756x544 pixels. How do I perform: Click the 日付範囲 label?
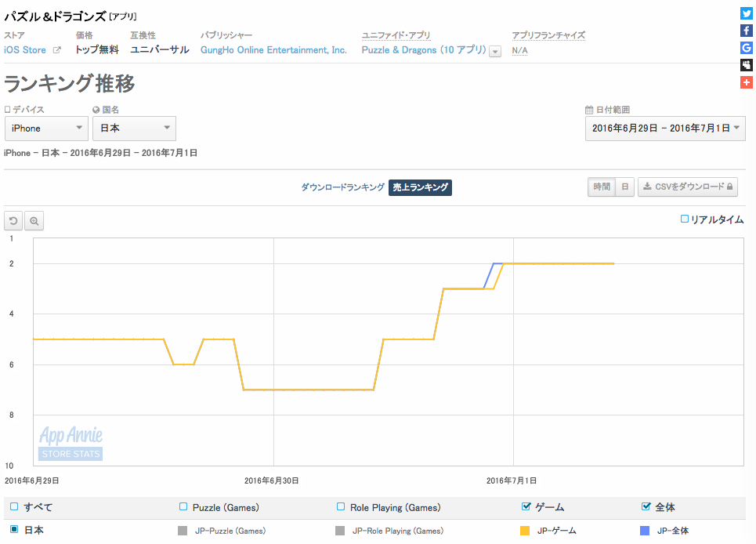613,110
